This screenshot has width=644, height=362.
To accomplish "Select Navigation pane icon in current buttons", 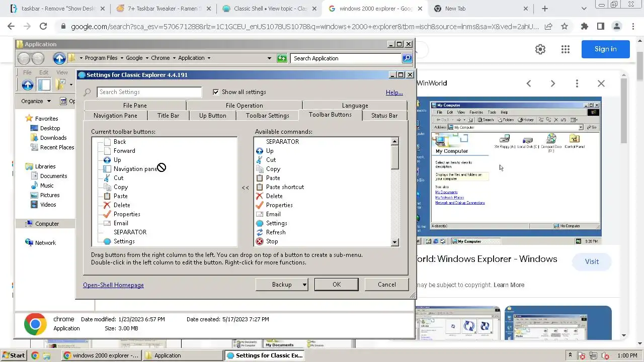I will 107,169.
